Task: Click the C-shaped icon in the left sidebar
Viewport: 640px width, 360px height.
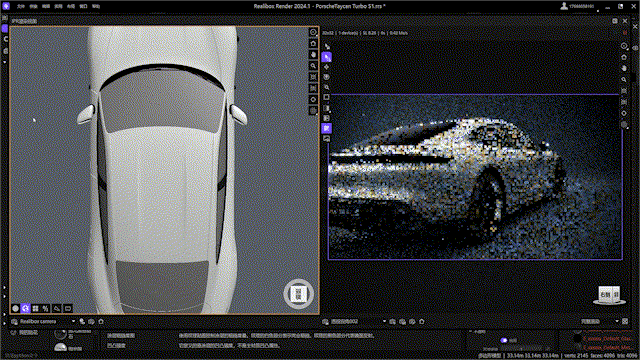Action: point(5,39)
